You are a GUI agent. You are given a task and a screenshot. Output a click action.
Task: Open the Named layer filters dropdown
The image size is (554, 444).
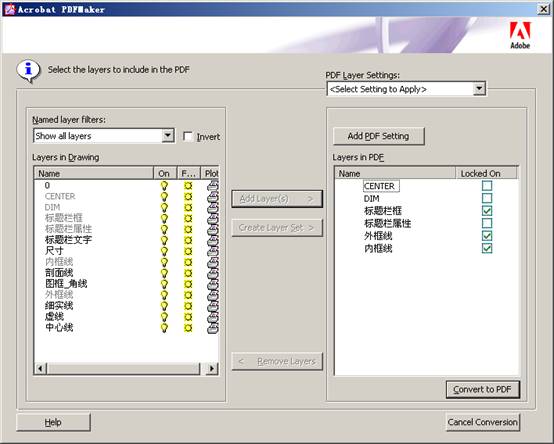tap(168, 136)
